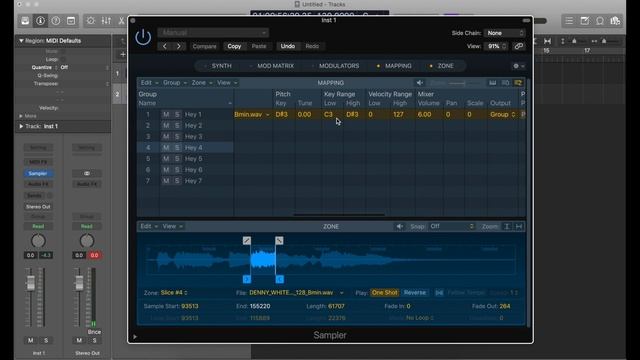
Task: Switch to key mapping editor view icon
Action: [493, 83]
